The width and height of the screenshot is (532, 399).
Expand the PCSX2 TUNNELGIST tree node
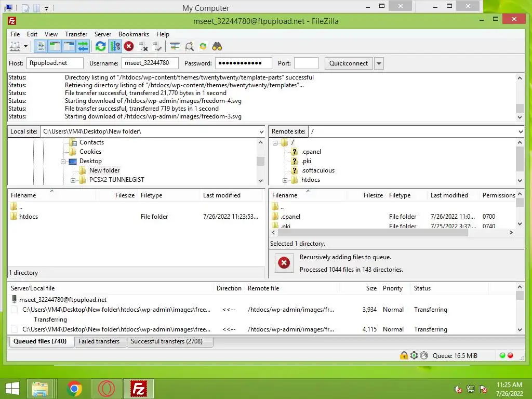[73, 180]
